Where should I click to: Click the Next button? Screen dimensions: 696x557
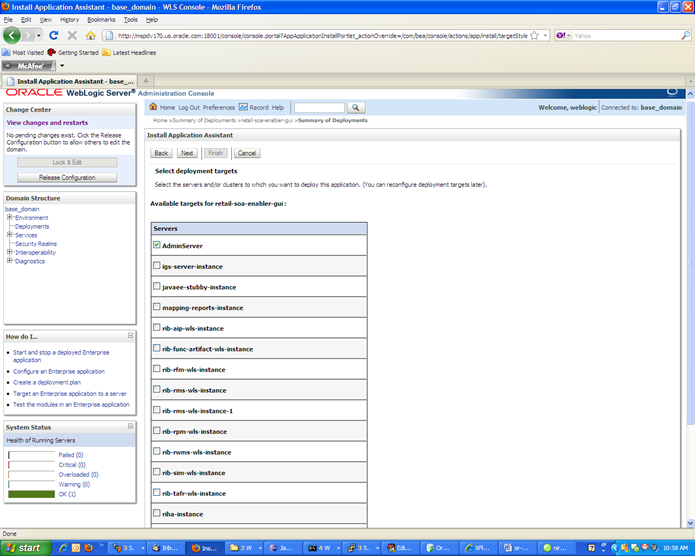(187, 153)
